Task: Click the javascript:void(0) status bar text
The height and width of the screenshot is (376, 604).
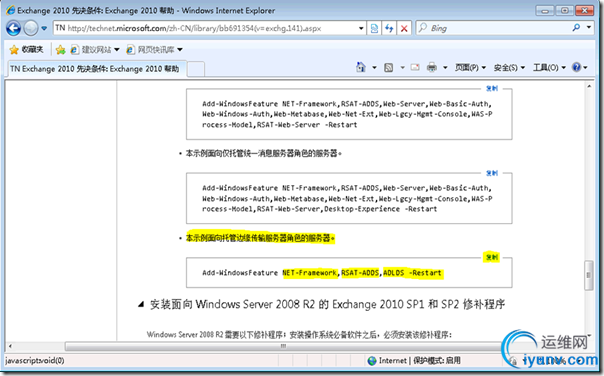Action: [x=35, y=361]
